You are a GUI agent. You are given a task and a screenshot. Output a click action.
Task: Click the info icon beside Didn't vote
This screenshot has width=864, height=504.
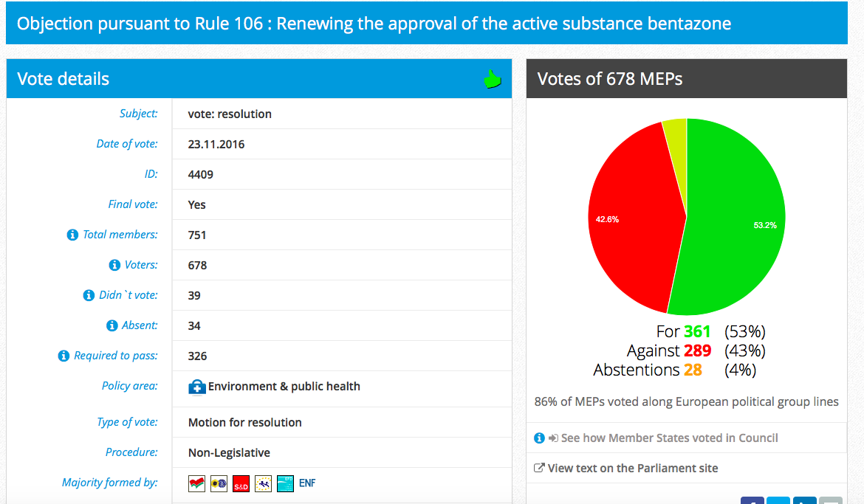point(89,295)
